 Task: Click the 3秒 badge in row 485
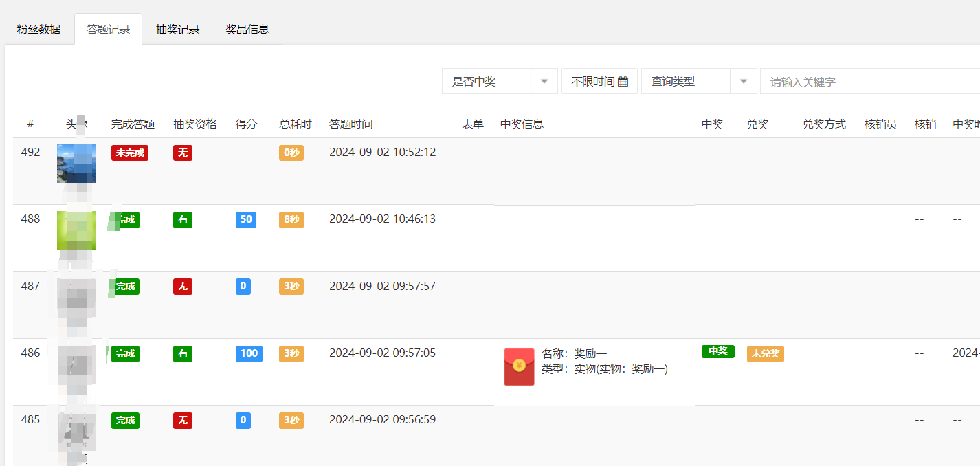[291, 421]
